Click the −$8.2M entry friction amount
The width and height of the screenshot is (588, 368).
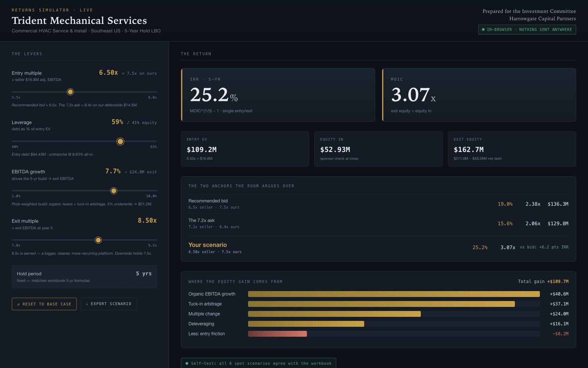[560, 334]
